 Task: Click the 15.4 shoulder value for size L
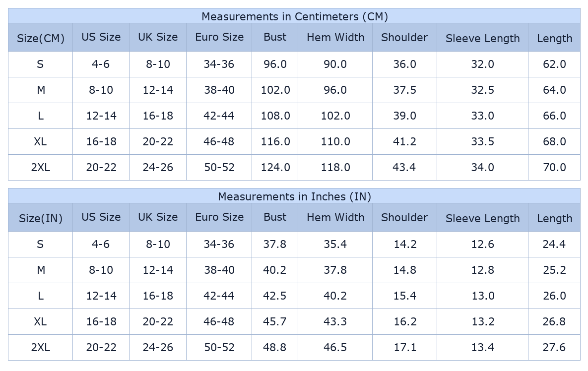[x=404, y=296]
